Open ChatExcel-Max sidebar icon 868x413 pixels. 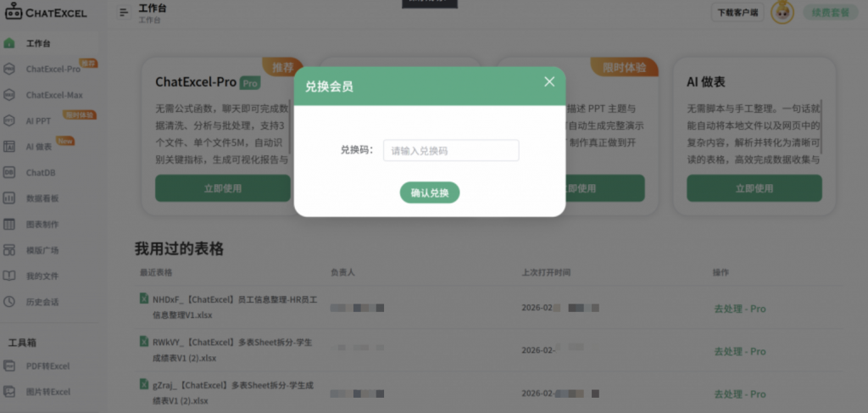(x=9, y=95)
